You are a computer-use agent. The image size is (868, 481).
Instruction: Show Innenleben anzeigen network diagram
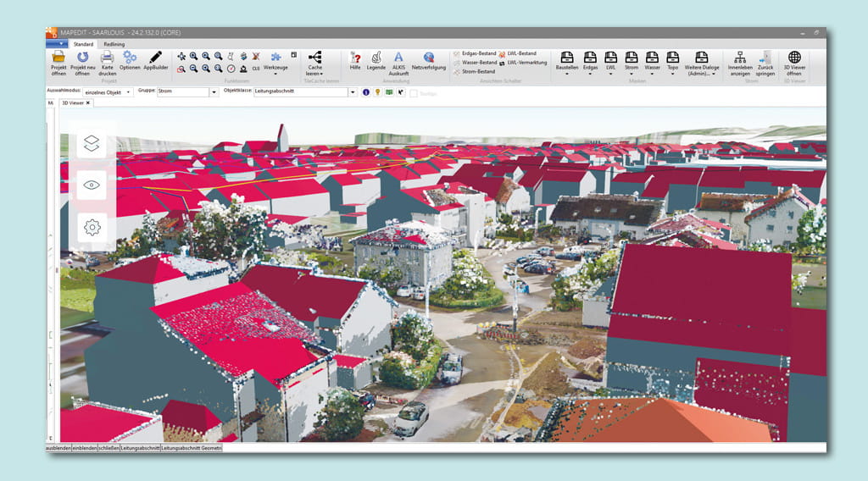point(739,58)
